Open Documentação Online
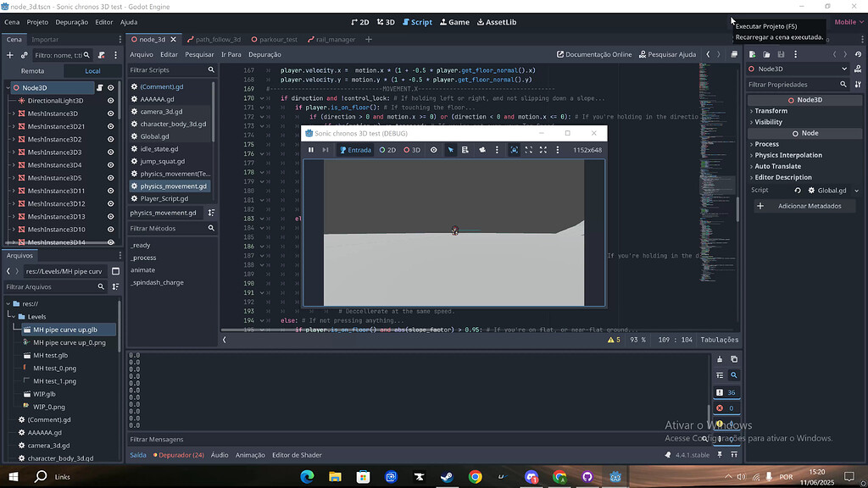Image resolution: width=868 pixels, height=488 pixels. click(594, 54)
